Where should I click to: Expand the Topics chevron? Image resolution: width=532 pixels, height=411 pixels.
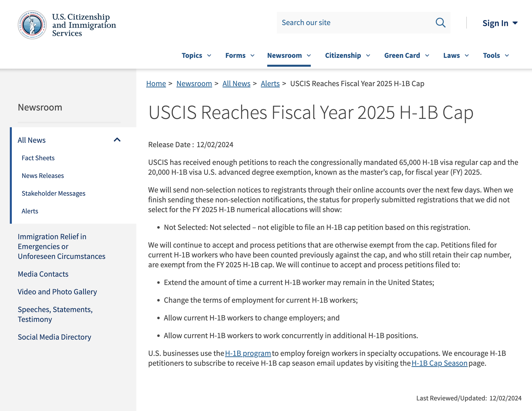click(x=209, y=56)
